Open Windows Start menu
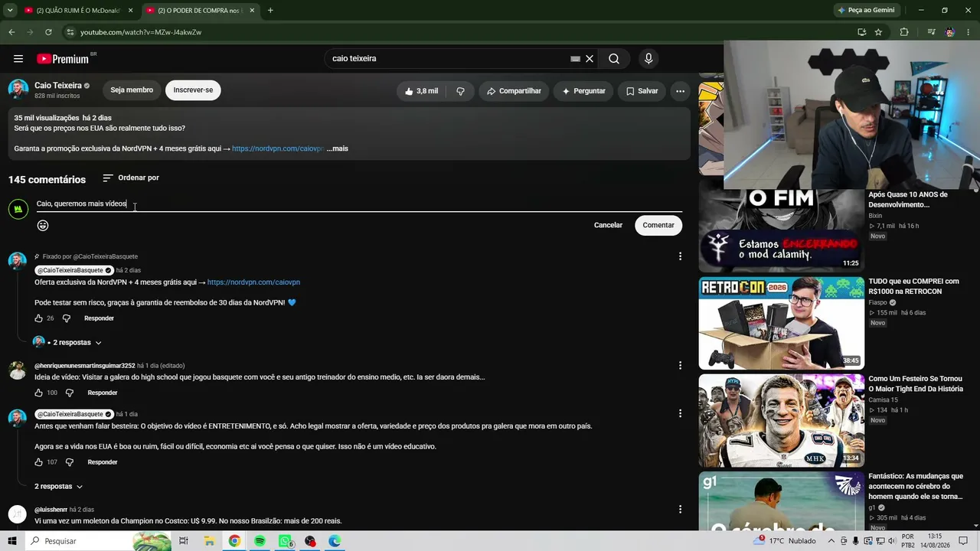The height and width of the screenshot is (551, 980). [x=12, y=541]
